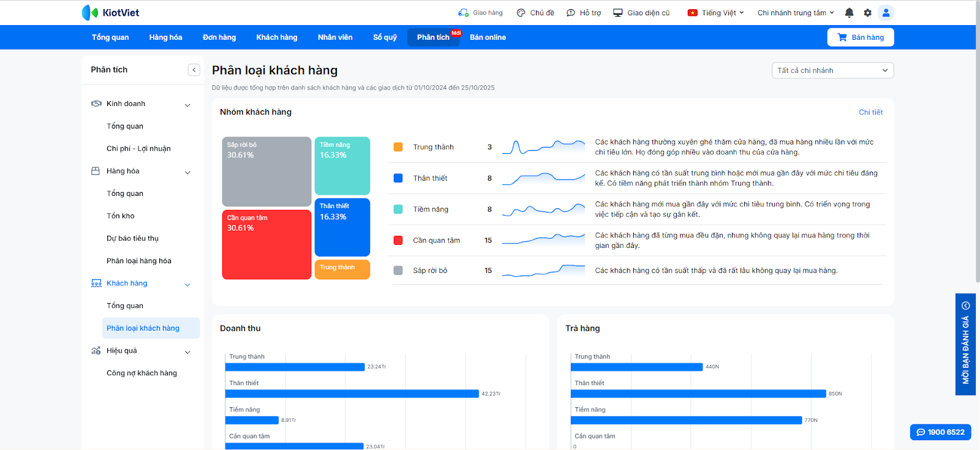Click the gray Sắp rời bỏ legend swatch
980x450 pixels.
click(x=398, y=271)
